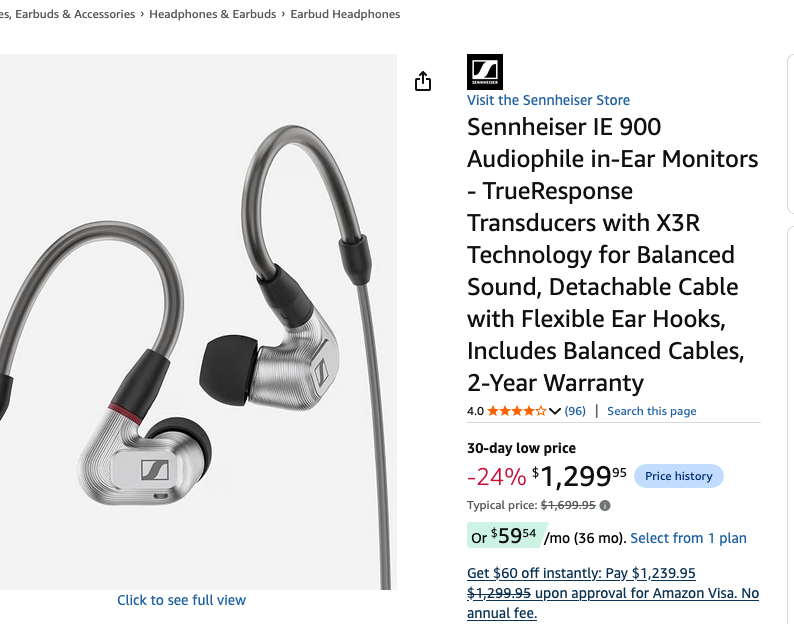This screenshot has height=624, width=794.
Task: Click the $59.54 monthly payment badge
Action: (506, 535)
